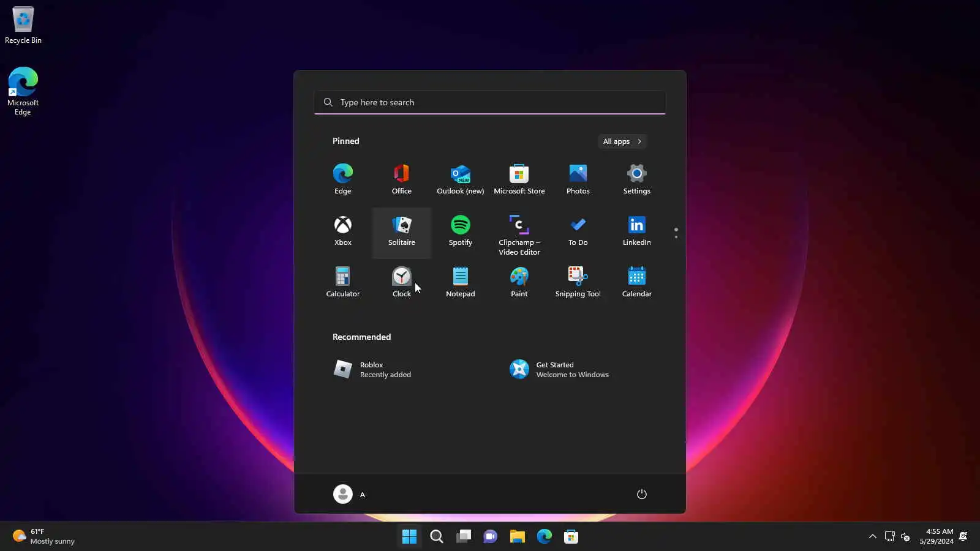Open Settings from the Start menu
Image resolution: width=980 pixels, height=551 pixels.
(x=637, y=179)
